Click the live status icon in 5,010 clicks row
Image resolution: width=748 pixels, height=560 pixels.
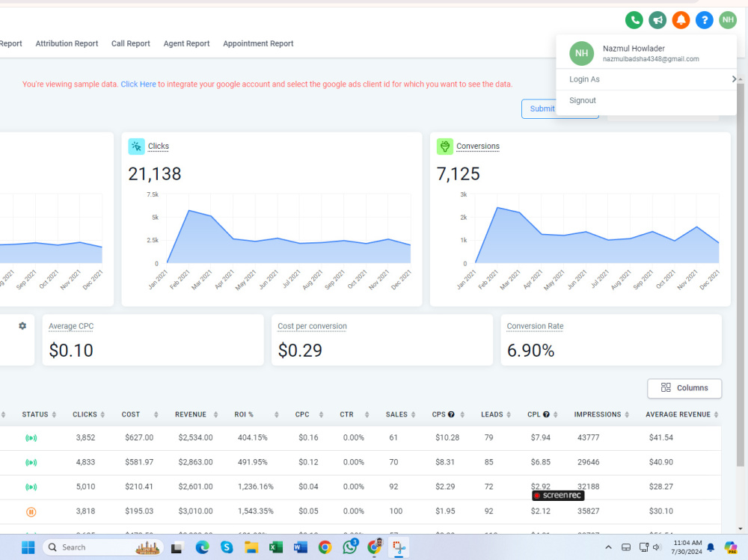31,487
